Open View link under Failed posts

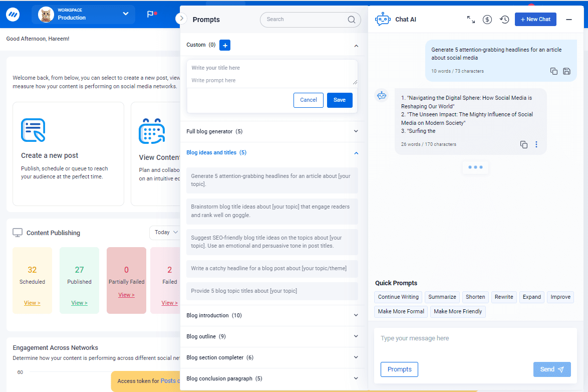169,303
